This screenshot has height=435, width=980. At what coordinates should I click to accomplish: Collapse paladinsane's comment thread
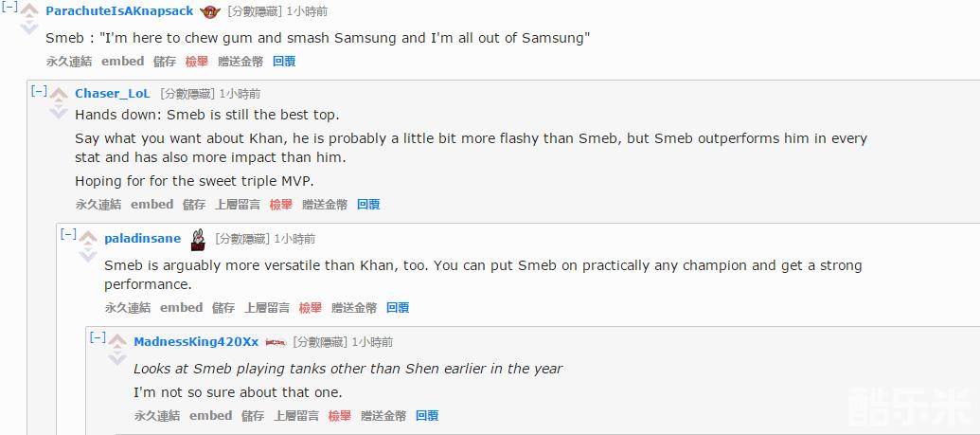click(67, 234)
